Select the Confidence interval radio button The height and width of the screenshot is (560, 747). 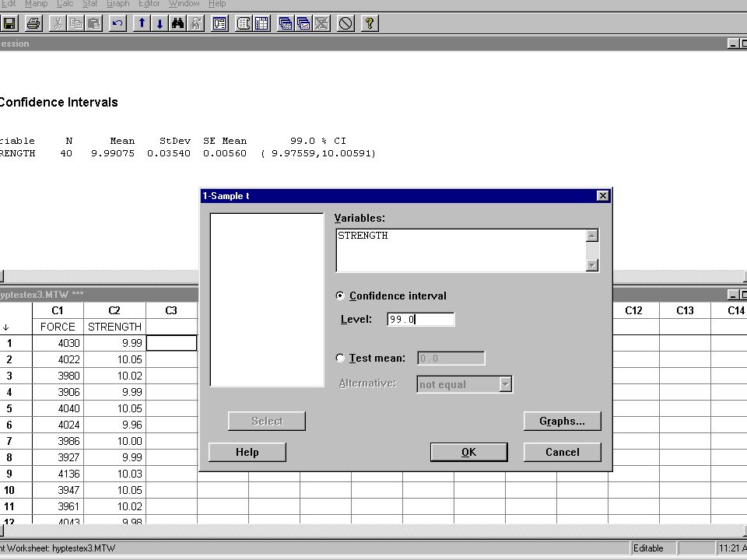pyautogui.click(x=340, y=296)
